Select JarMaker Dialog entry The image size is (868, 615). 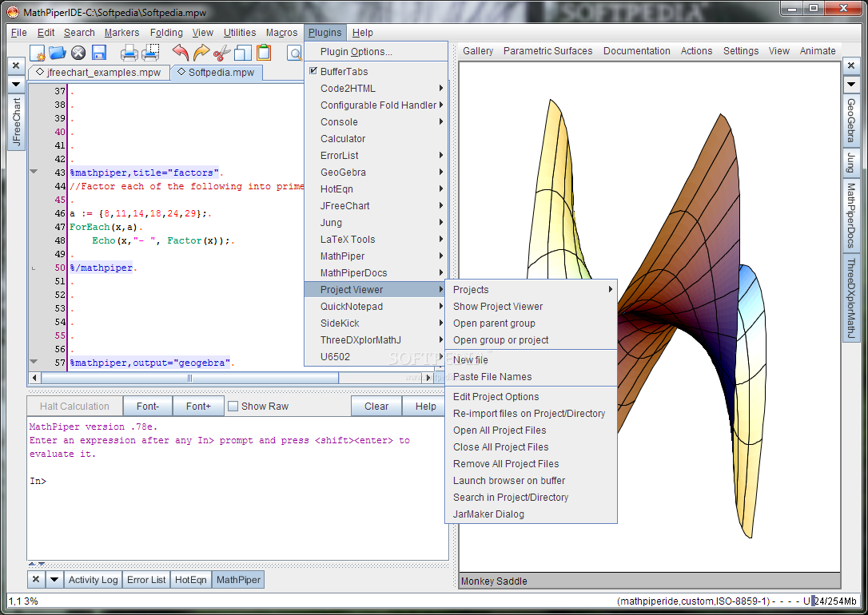tap(532, 514)
